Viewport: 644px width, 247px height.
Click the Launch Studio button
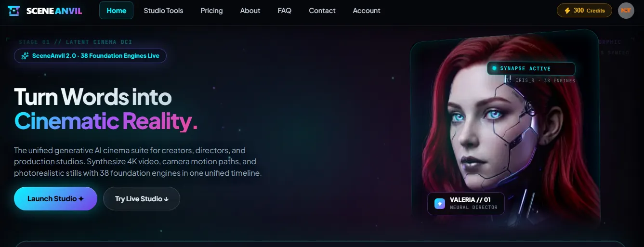(55, 199)
